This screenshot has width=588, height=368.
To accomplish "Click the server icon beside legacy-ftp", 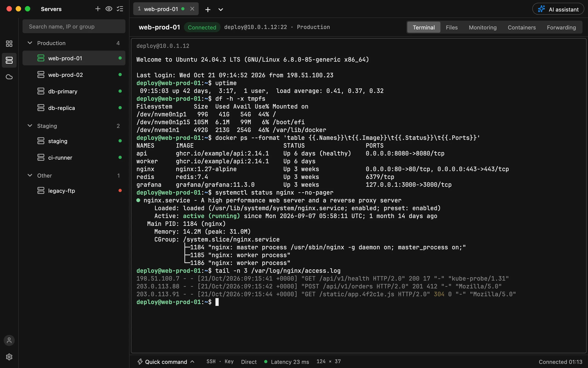I will (41, 190).
